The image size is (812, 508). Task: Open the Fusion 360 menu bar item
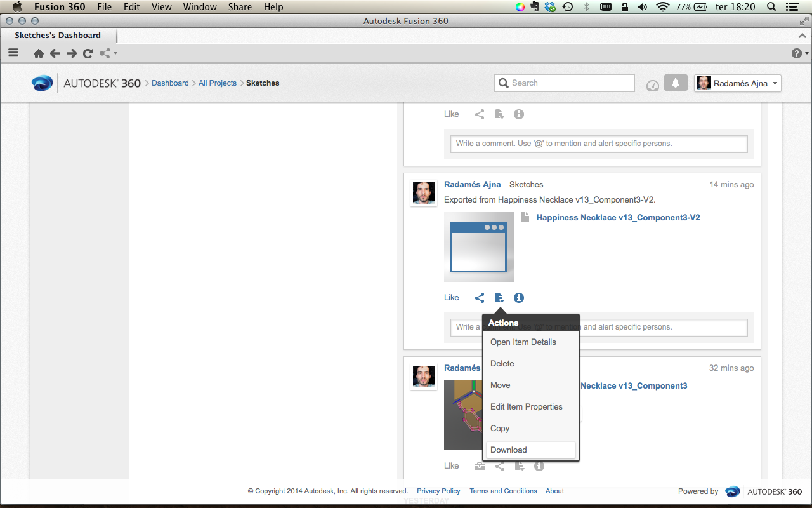pyautogui.click(x=60, y=7)
